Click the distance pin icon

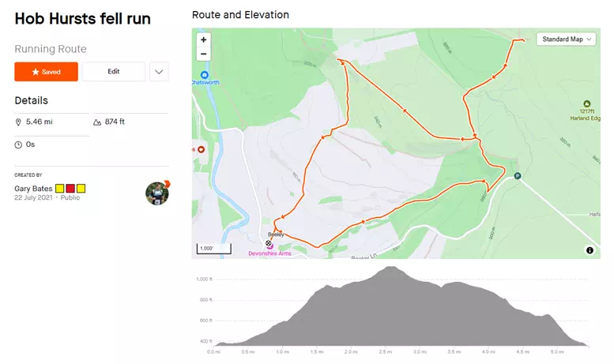(19, 122)
